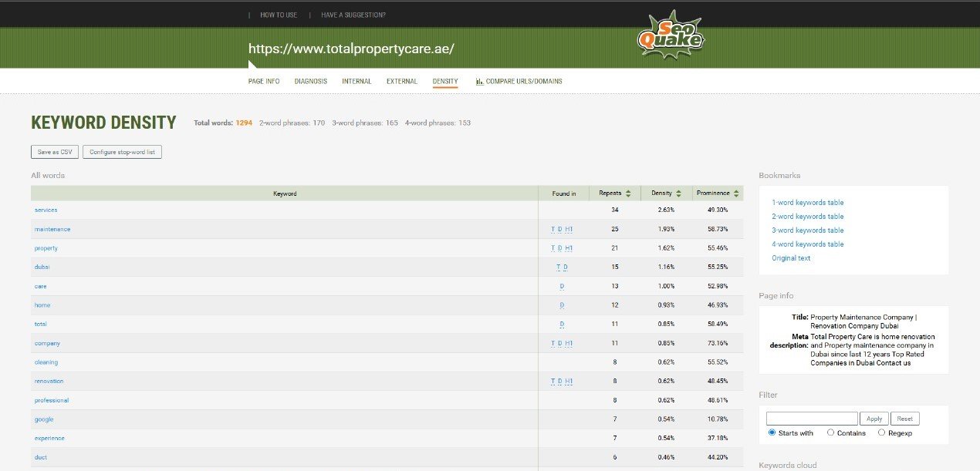
Task: Open the How To Use link
Action: [279, 15]
